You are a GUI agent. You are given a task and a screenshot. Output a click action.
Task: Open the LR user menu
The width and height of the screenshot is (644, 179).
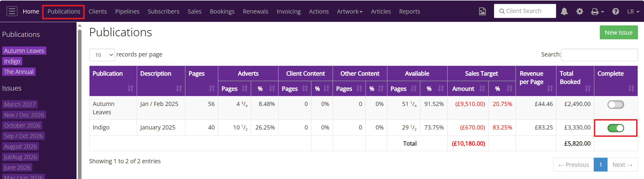click(633, 11)
